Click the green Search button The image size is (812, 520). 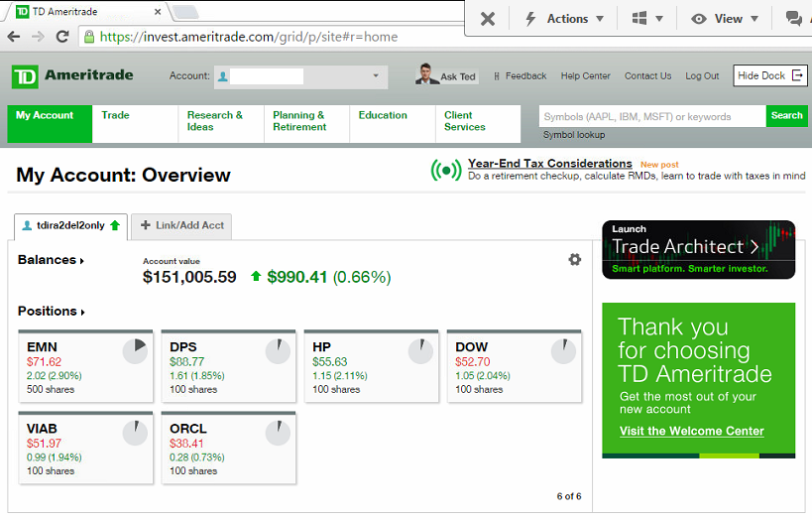point(786,116)
